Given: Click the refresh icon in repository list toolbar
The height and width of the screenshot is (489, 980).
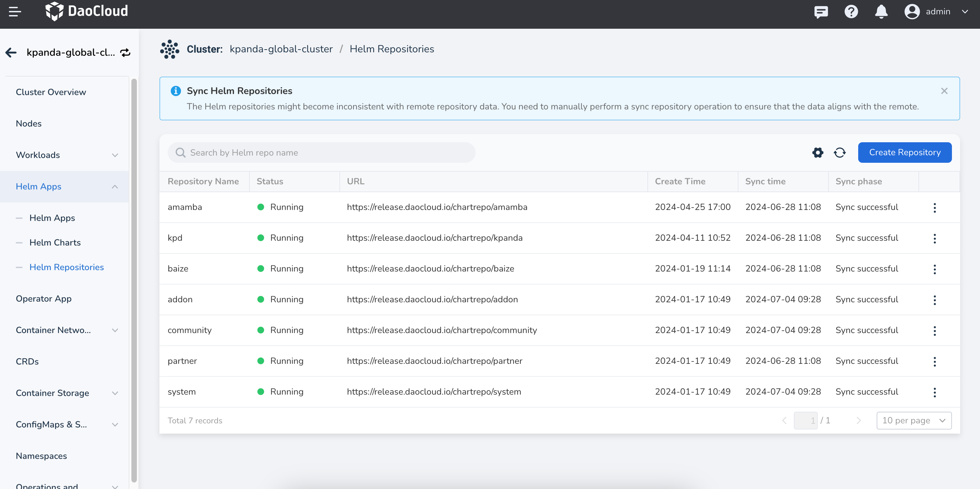Looking at the screenshot, I should pos(840,153).
